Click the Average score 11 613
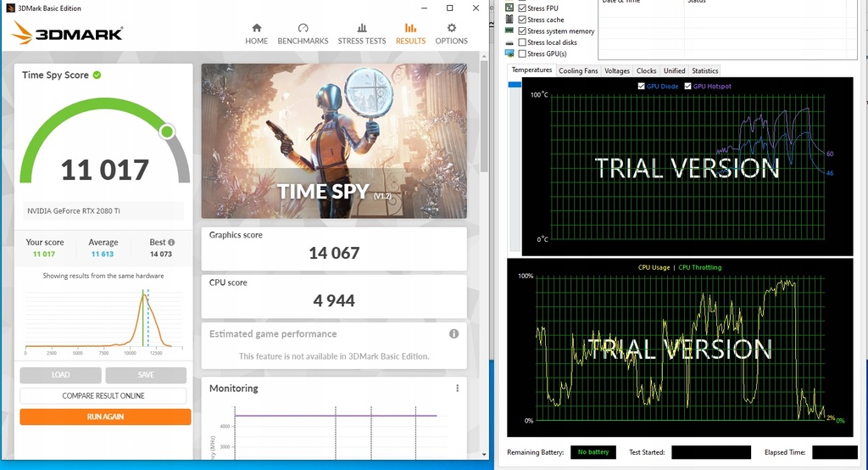Screen dimensions: 868x470 (103, 254)
